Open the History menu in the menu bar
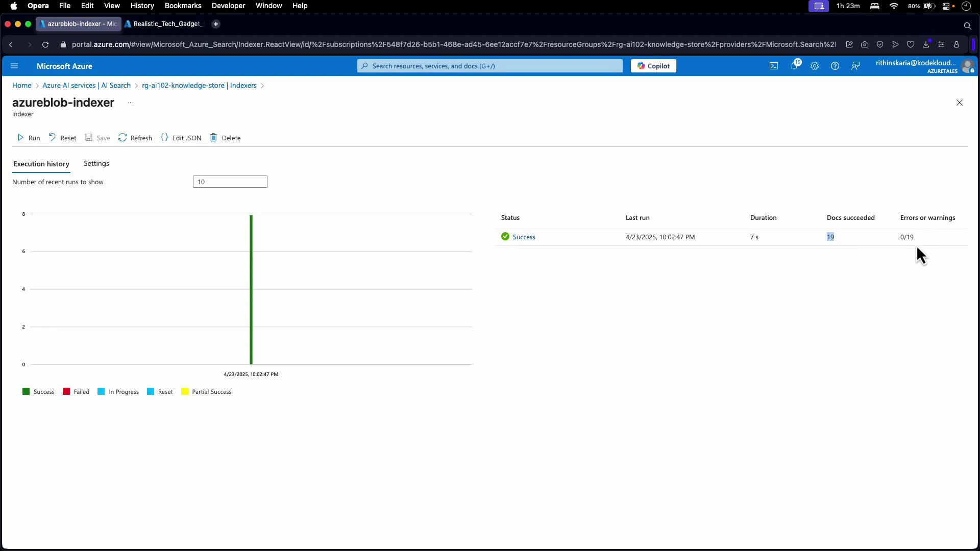The height and width of the screenshot is (551, 980). [x=142, y=6]
